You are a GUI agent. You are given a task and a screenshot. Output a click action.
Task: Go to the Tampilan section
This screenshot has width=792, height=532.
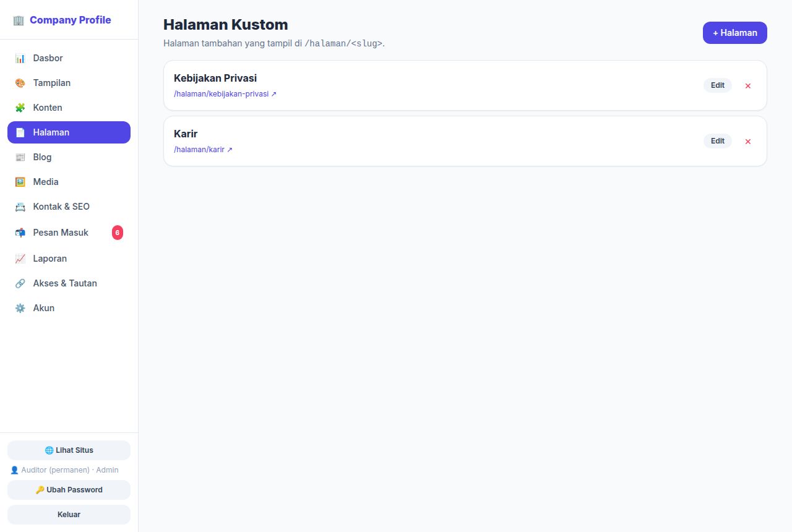coord(69,83)
